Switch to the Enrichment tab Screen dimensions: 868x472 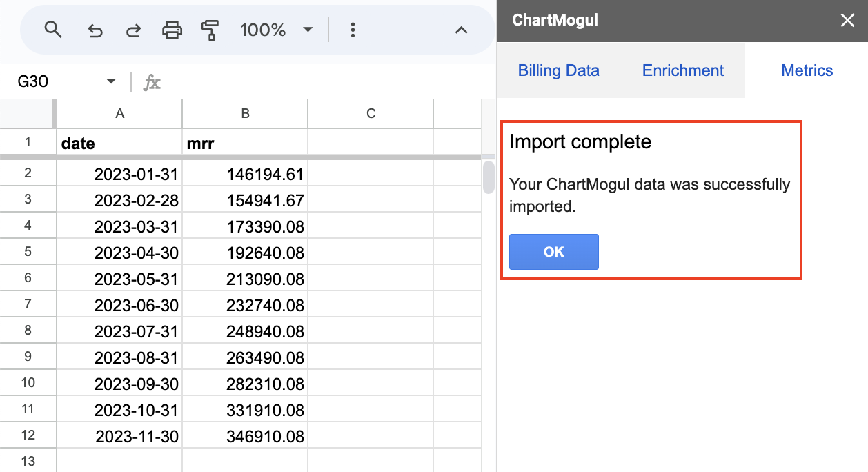pos(683,70)
